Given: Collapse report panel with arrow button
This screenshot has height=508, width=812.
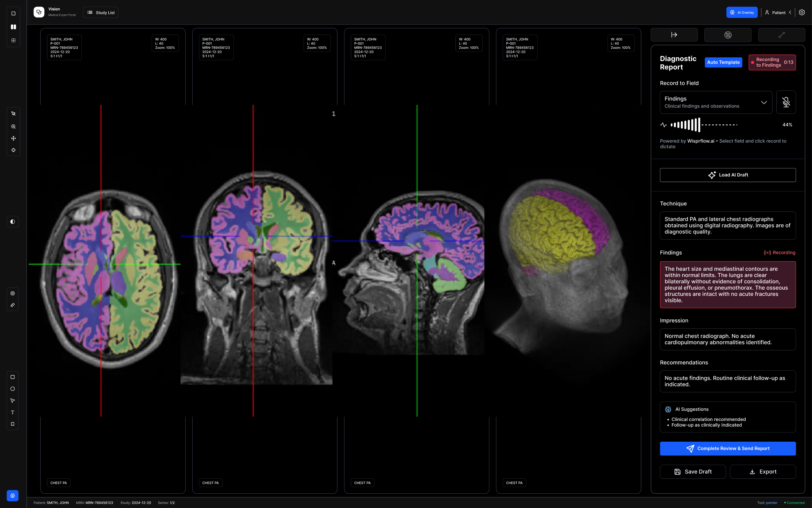Looking at the screenshot, I should (674, 35).
